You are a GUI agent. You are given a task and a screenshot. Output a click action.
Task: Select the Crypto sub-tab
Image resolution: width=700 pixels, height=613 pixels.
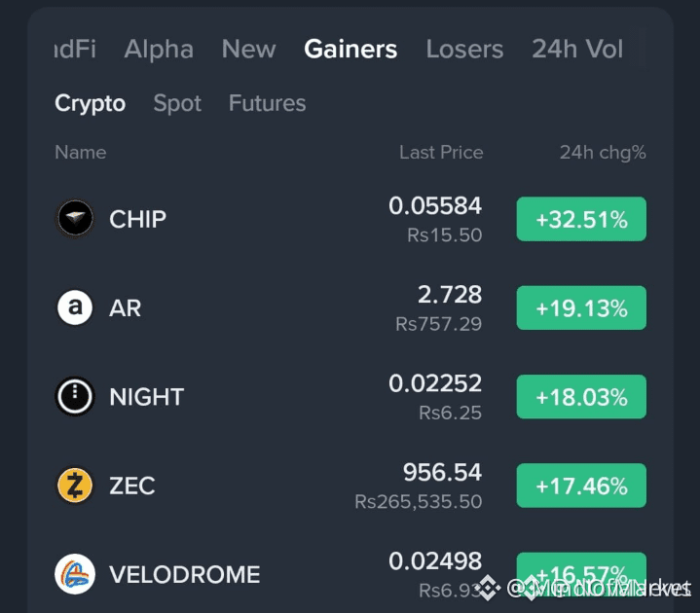[x=91, y=103]
